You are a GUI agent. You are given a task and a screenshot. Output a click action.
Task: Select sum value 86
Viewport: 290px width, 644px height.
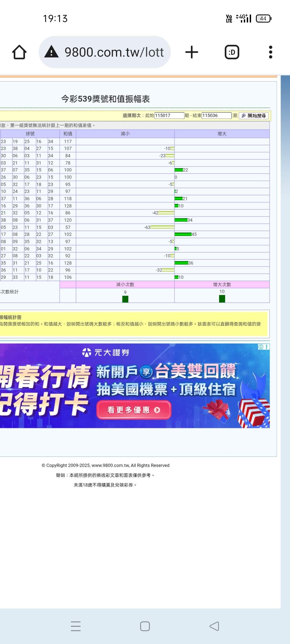(x=68, y=213)
